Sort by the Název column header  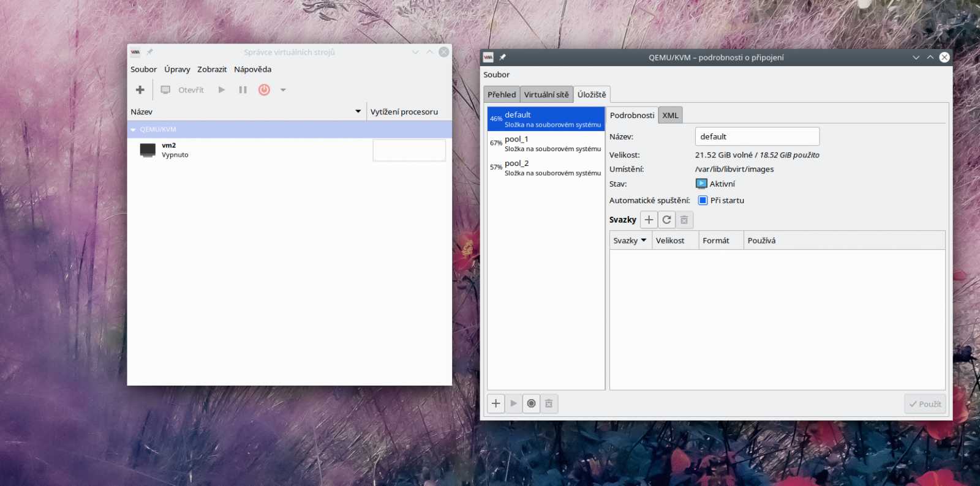[x=246, y=111]
